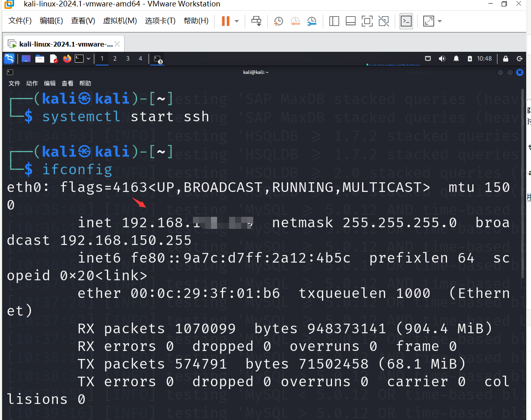Pause the virtual machine with the suspend button
This screenshot has width=531, height=420.
(226, 21)
